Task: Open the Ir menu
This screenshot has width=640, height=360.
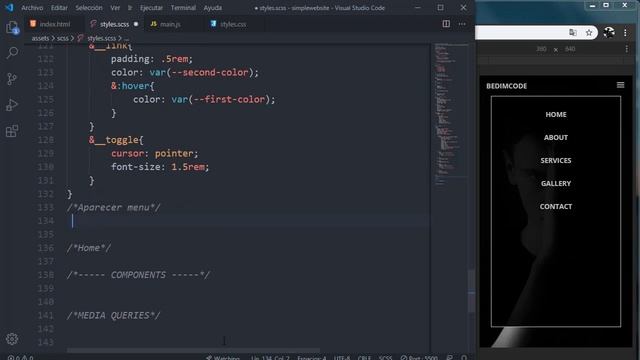Action: [130, 8]
